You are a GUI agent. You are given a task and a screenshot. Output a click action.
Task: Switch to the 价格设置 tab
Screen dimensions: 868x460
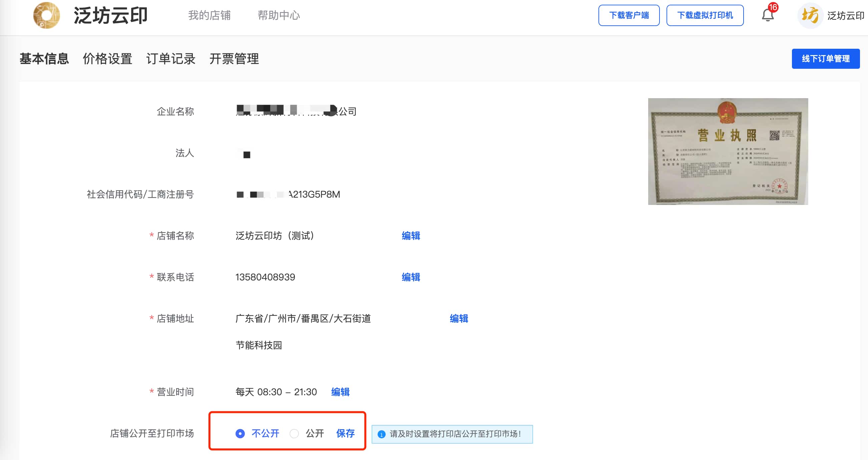point(107,59)
